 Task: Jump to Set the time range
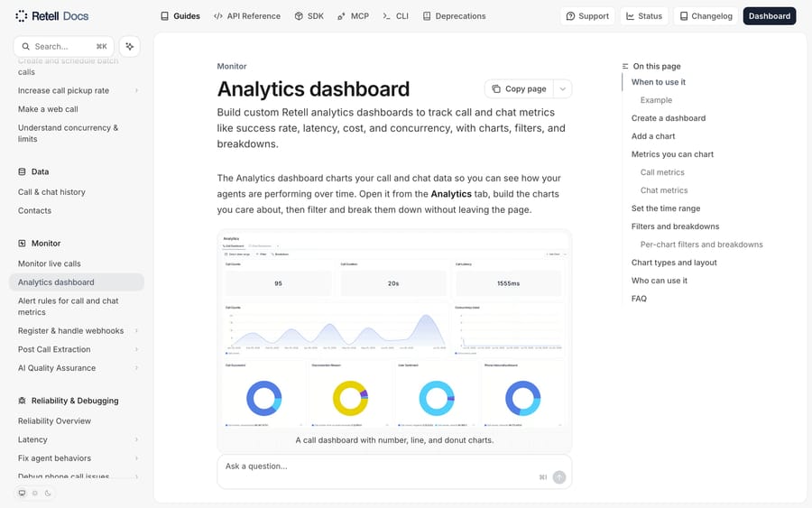click(666, 208)
